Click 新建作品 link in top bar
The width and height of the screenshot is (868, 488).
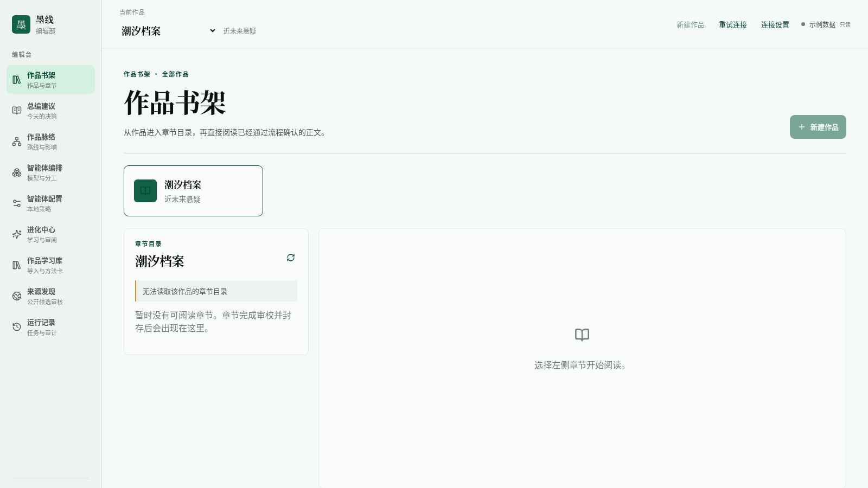pos(691,25)
